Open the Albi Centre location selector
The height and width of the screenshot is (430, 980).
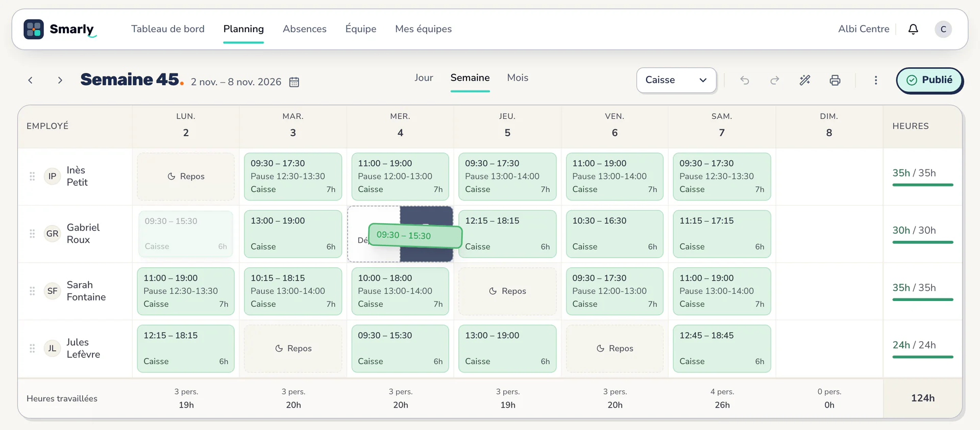coord(864,29)
